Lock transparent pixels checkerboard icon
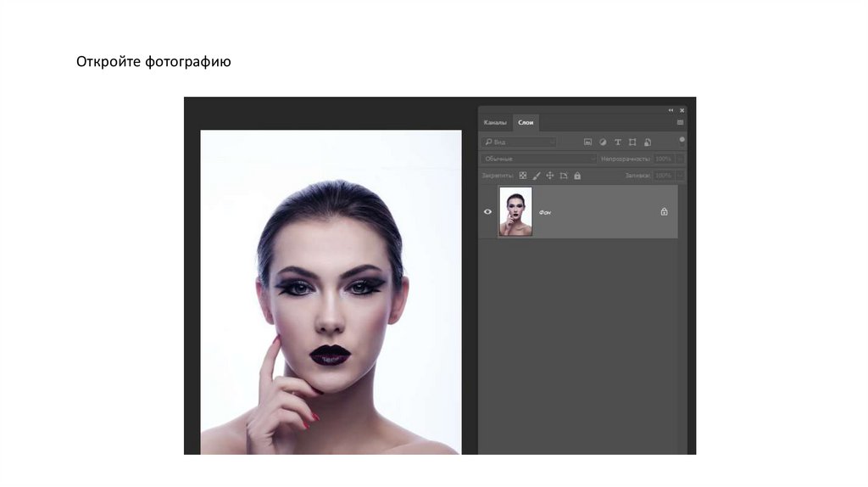 (x=522, y=176)
